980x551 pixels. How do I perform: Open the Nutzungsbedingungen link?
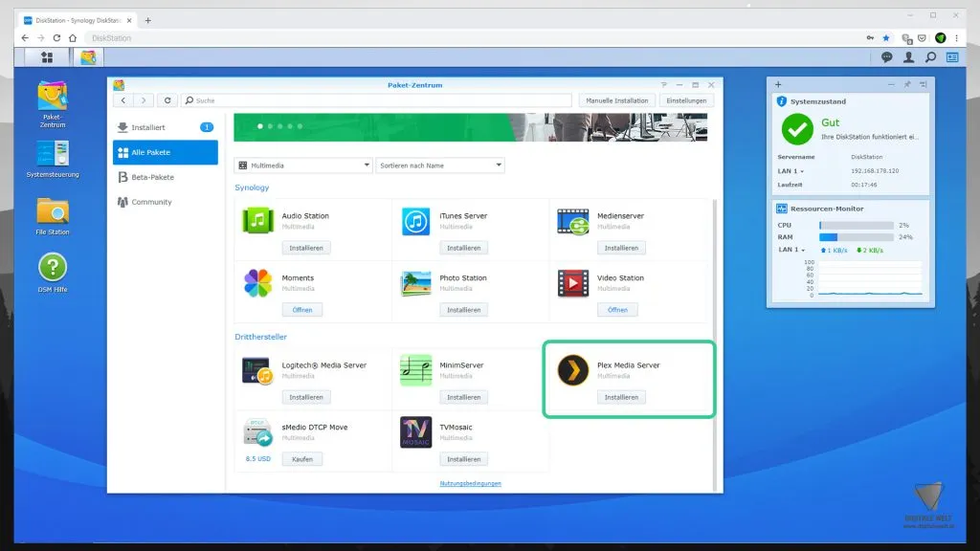(470, 483)
